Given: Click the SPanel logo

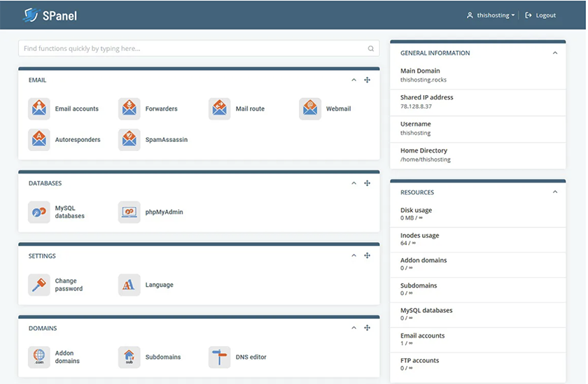Looking at the screenshot, I should click(x=50, y=15).
